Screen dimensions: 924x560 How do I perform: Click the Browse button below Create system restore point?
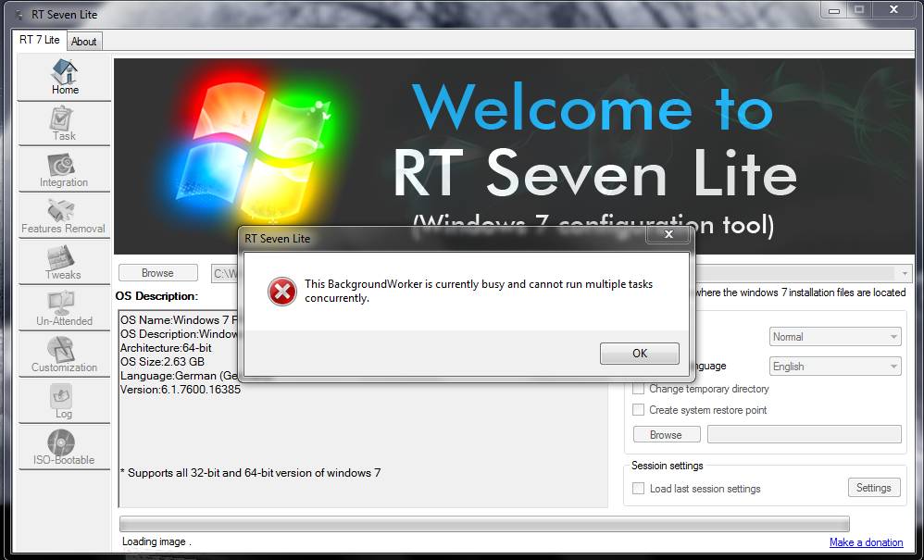point(667,434)
